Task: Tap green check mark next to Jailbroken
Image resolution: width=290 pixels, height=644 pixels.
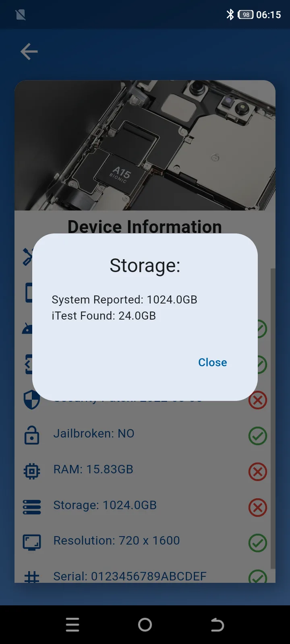Action: [258, 436]
